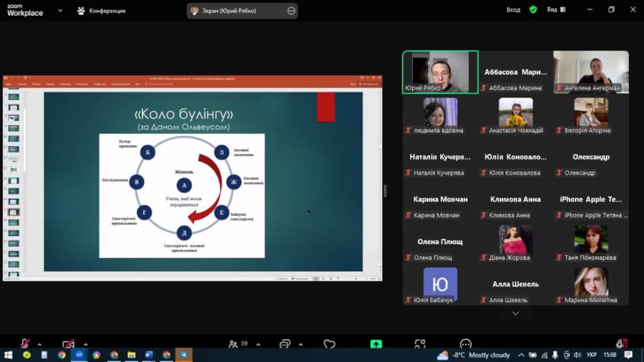
Task: Open the Participants panel
Action: tap(235, 344)
